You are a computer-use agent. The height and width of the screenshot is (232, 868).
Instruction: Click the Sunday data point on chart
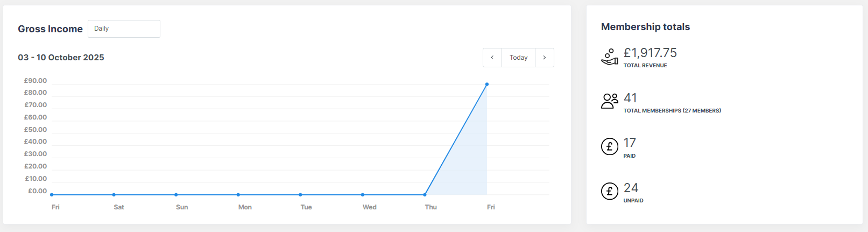coord(176,194)
